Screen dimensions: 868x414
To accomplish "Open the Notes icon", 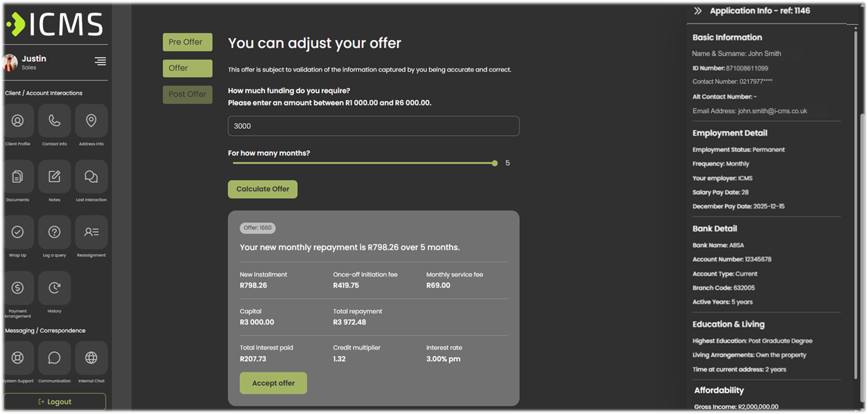I will (x=54, y=176).
